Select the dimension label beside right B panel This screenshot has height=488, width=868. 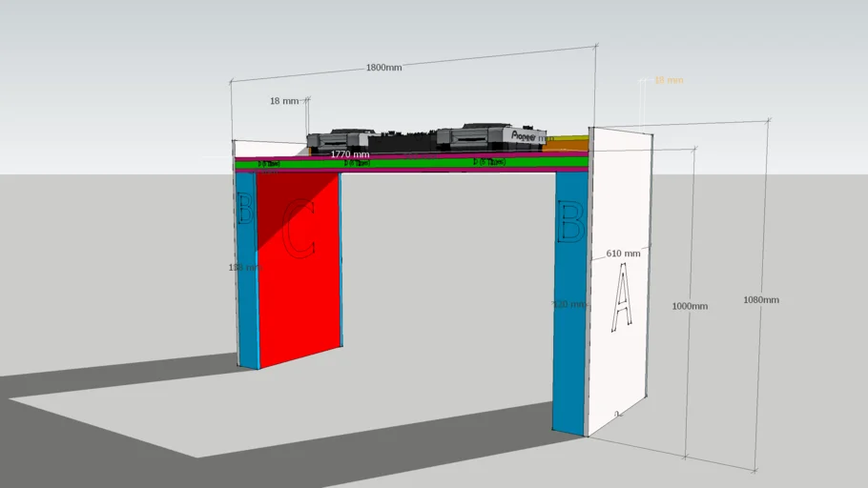tap(568, 304)
